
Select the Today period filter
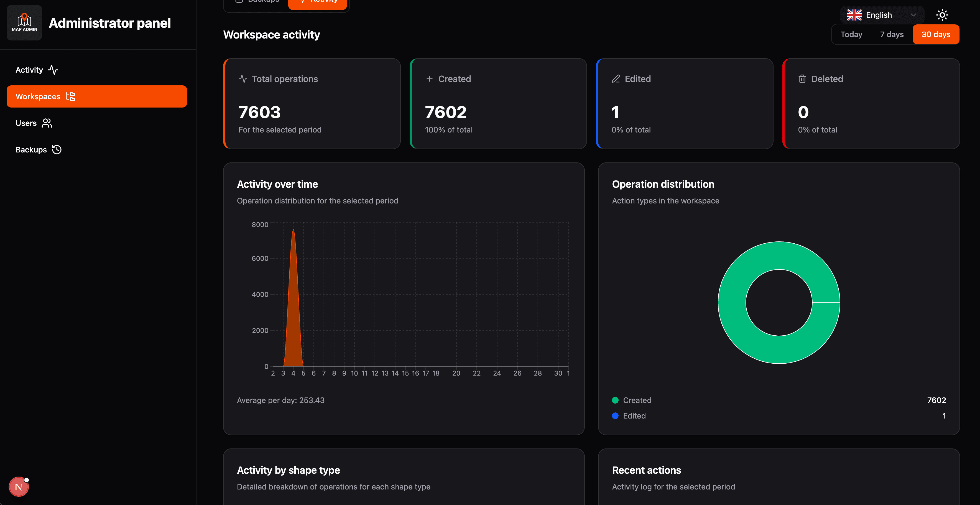pyautogui.click(x=851, y=34)
